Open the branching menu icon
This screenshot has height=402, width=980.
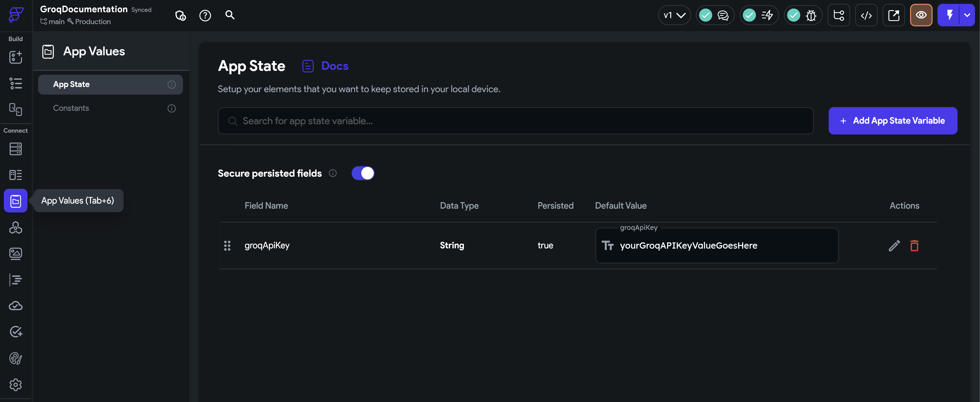(x=839, y=15)
